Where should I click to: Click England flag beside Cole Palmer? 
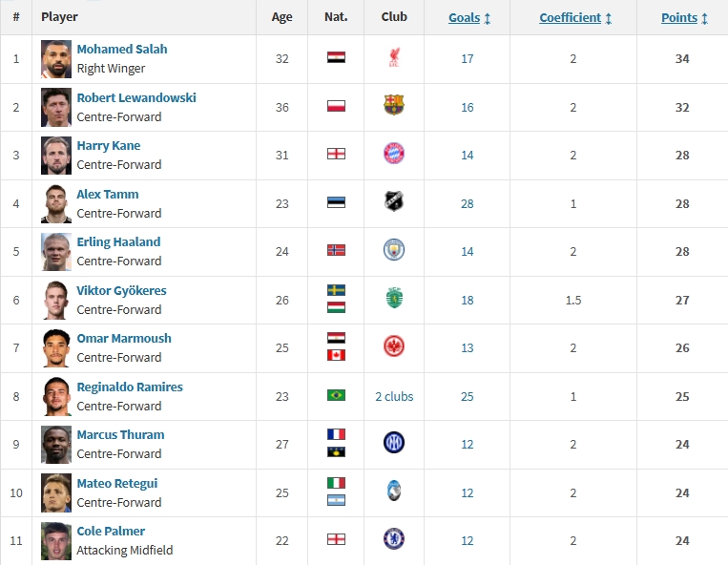(x=336, y=539)
